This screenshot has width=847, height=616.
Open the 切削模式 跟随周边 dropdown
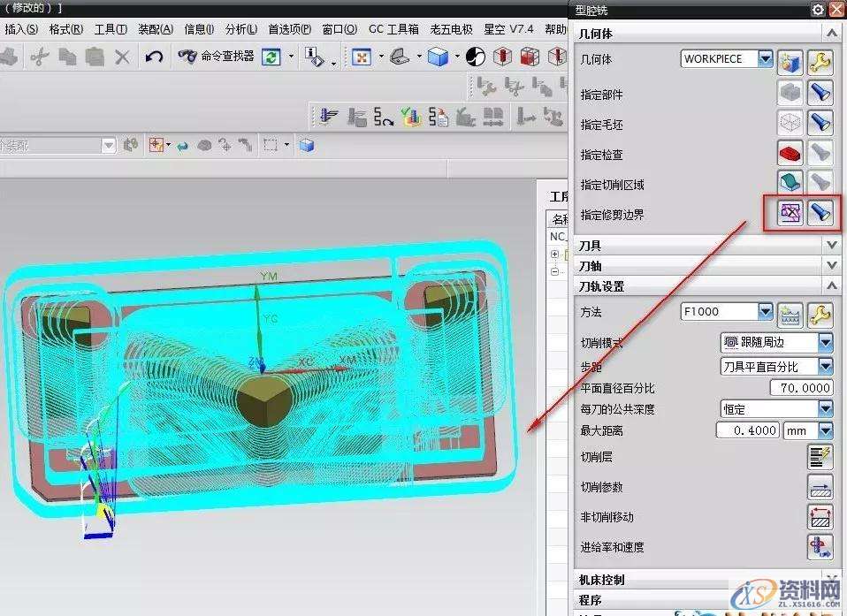[826, 343]
